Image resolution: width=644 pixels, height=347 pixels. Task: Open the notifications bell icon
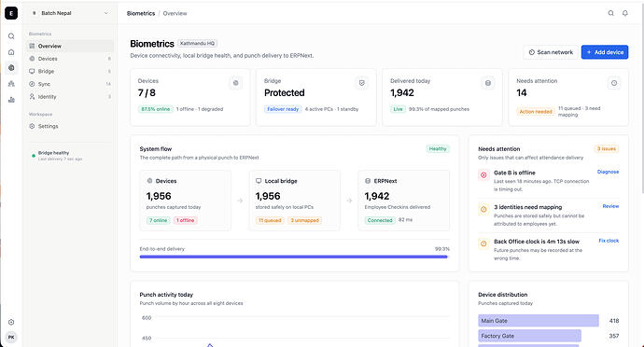[x=624, y=13]
